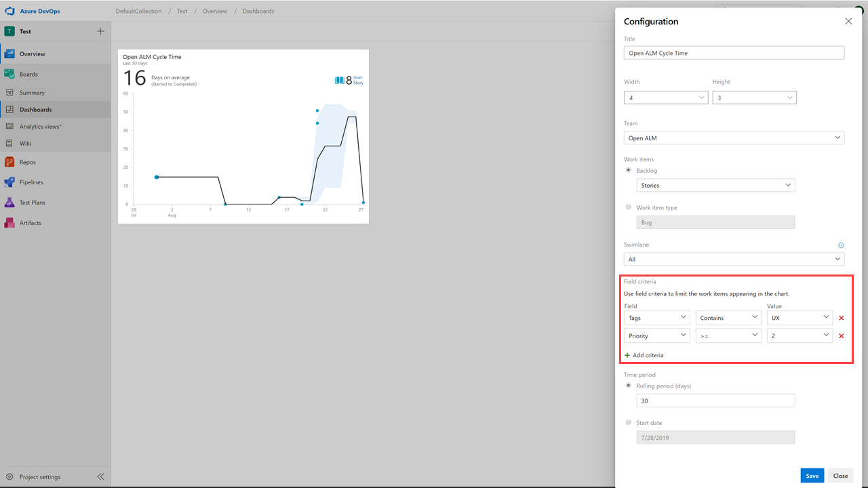Edit the Rolling period days field

pyautogui.click(x=715, y=400)
